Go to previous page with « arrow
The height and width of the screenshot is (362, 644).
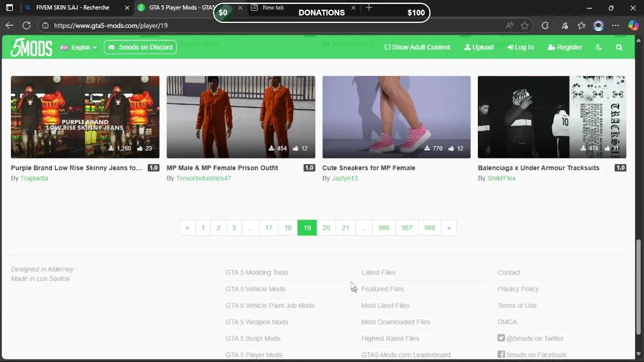(187, 228)
